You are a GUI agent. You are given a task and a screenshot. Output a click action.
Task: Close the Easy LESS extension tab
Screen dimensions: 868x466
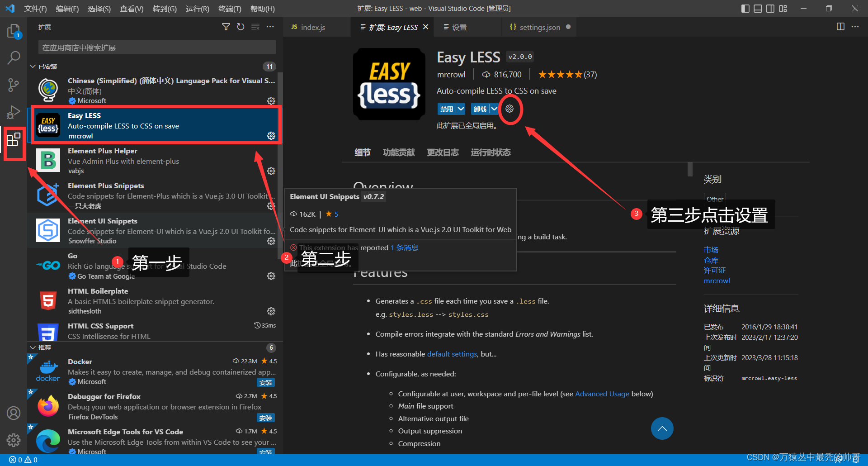425,27
